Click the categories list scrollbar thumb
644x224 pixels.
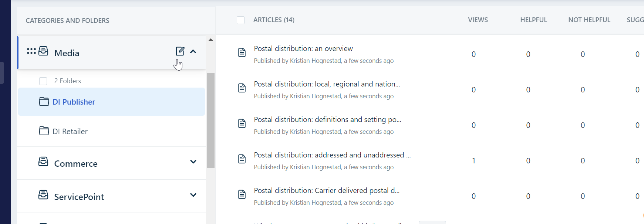(x=211, y=120)
